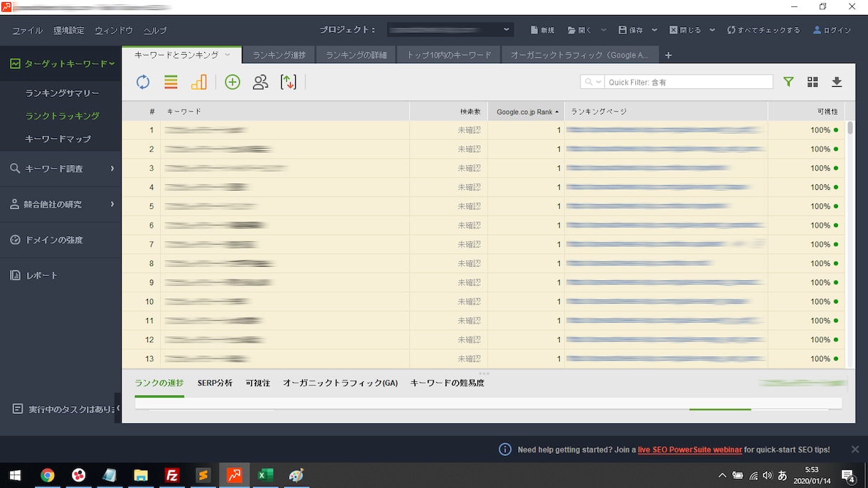This screenshot has height=488, width=868.
Task: Open the ウィンドウ menu
Action: click(114, 31)
